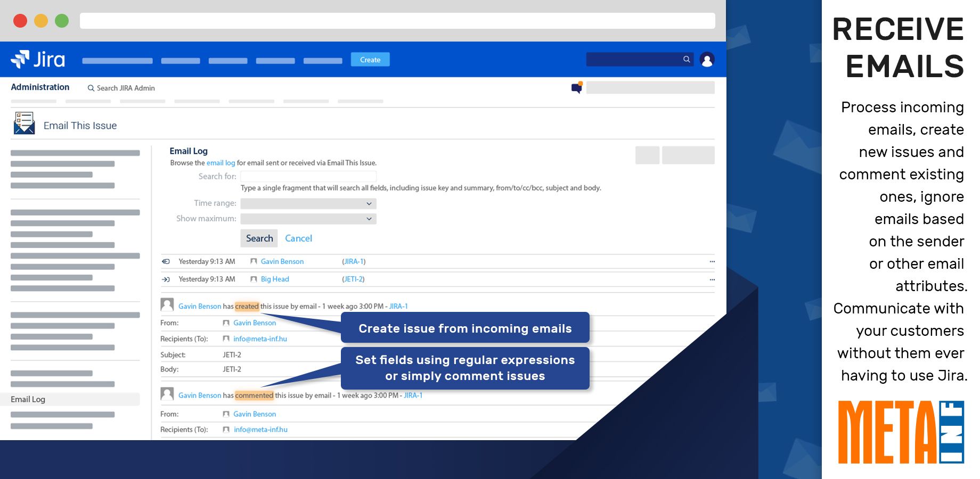Open the Time range dropdown
The image size is (980, 479).
[308, 203]
